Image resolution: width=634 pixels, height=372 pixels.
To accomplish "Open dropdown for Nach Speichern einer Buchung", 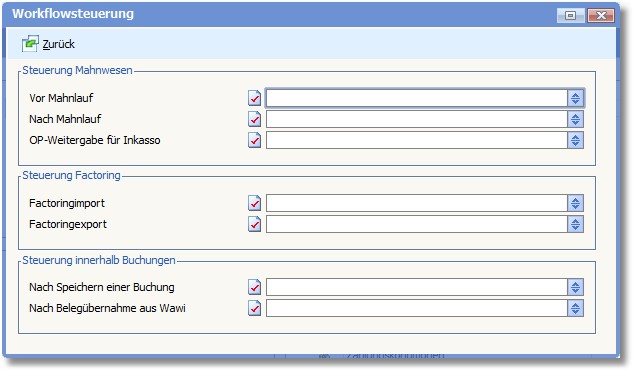I will [575, 287].
